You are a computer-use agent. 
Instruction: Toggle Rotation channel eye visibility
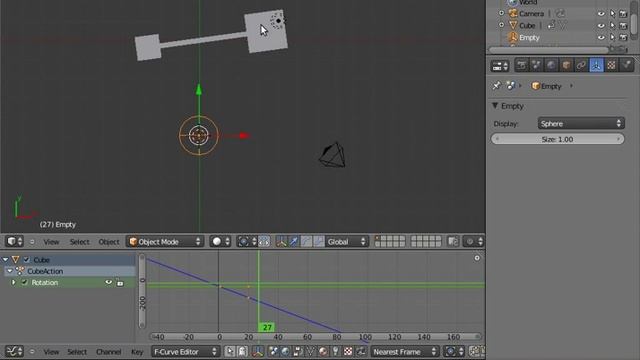point(109,282)
